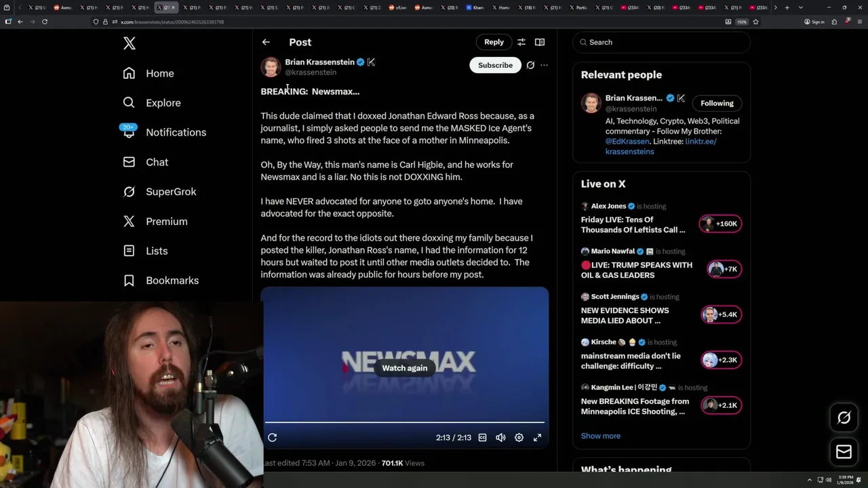
Task: Open list all tabs dropdown
Action: pos(801,7)
